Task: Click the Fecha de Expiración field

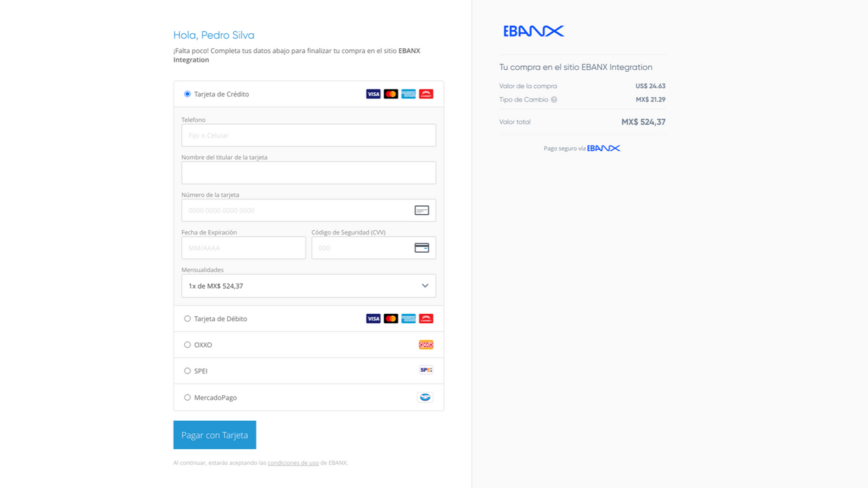Action: 243,247
